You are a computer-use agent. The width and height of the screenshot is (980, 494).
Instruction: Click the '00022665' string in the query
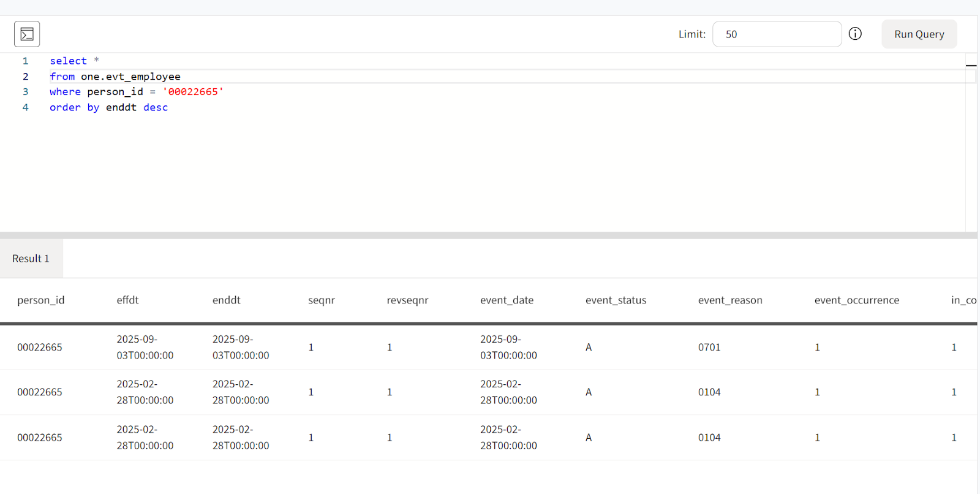(x=193, y=92)
